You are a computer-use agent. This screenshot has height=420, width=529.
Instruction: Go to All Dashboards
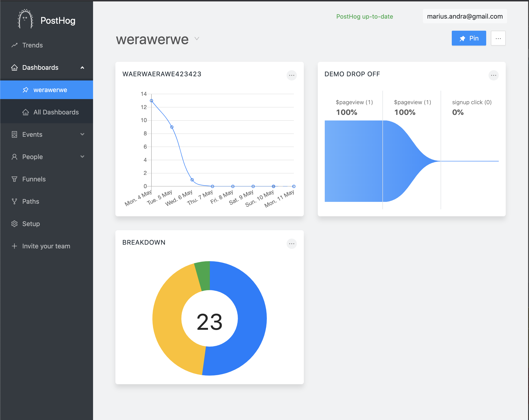coord(56,112)
